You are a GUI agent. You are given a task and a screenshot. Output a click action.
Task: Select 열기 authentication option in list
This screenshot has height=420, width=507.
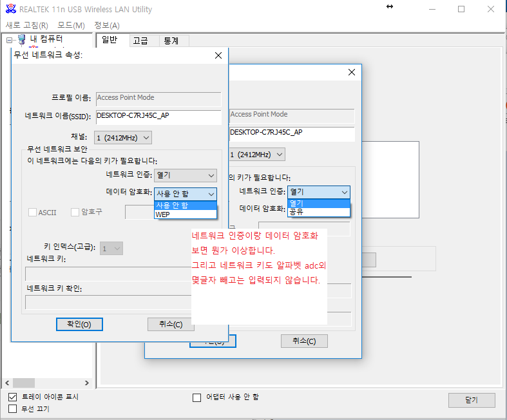[x=318, y=204]
